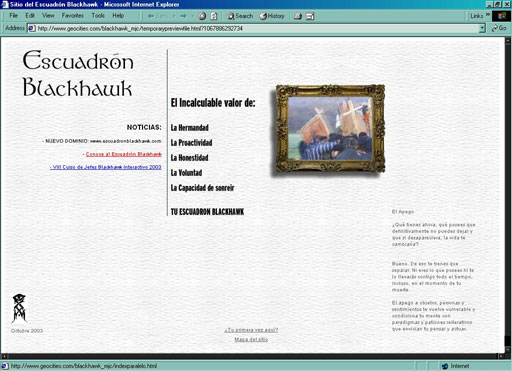The height and width of the screenshot is (371, 512).
Task: Open the Favorites menu
Action: (72, 15)
